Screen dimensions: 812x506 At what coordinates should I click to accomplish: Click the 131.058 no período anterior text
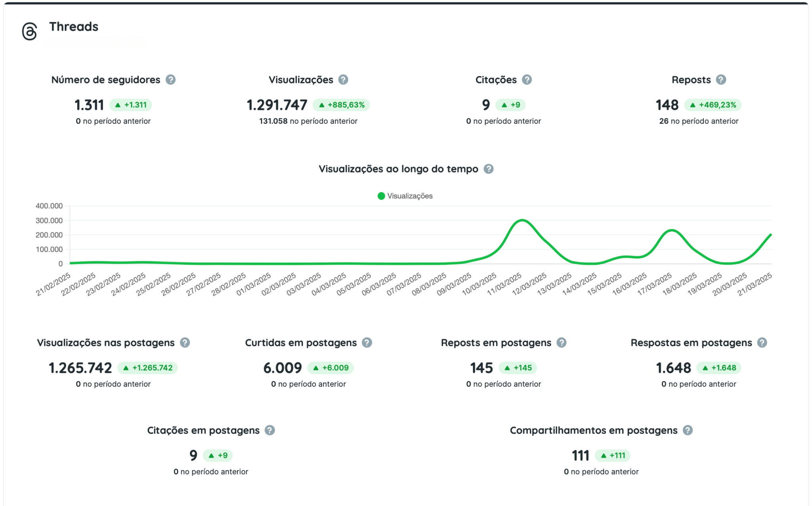point(308,121)
